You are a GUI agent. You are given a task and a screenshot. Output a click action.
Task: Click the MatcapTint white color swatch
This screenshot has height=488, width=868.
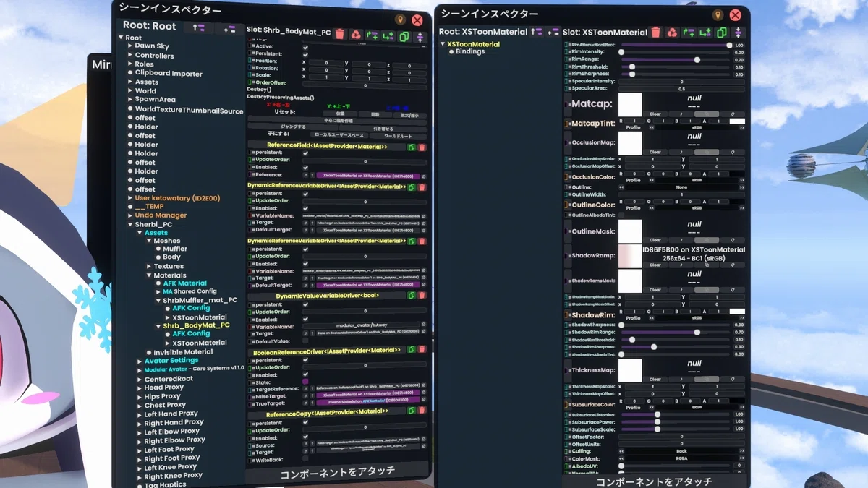[737, 121]
